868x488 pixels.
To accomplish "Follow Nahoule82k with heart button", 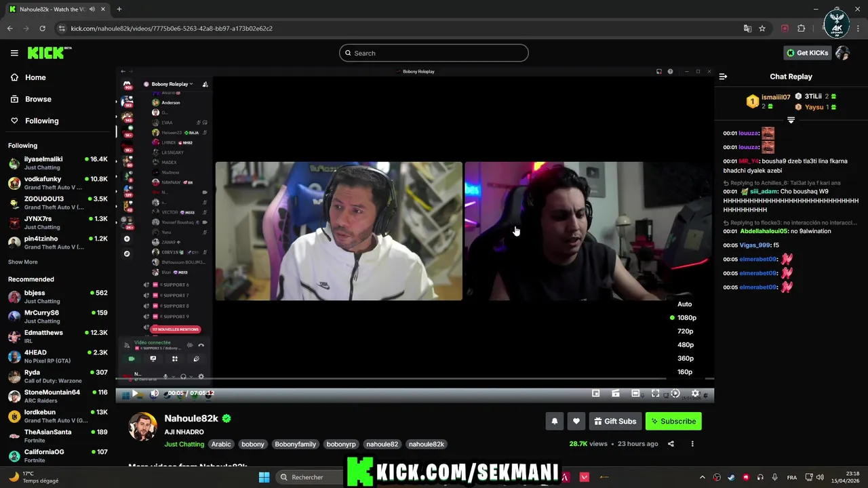I will (x=576, y=421).
